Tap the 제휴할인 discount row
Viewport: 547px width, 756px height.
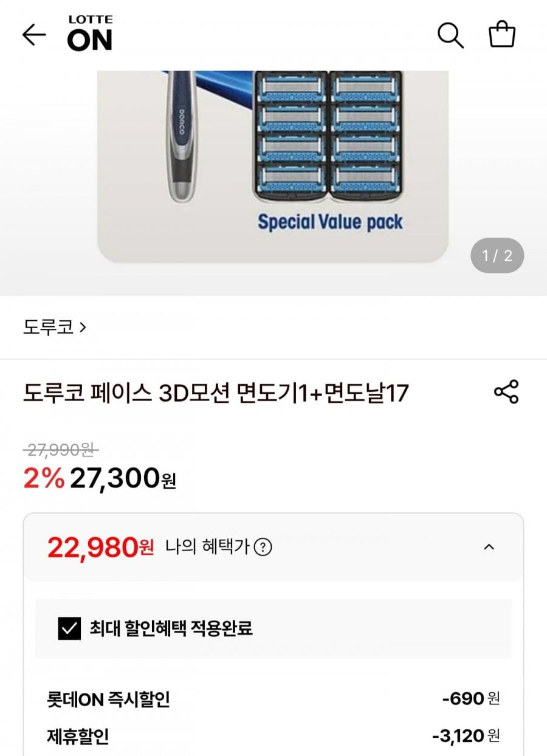click(x=273, y=737)
